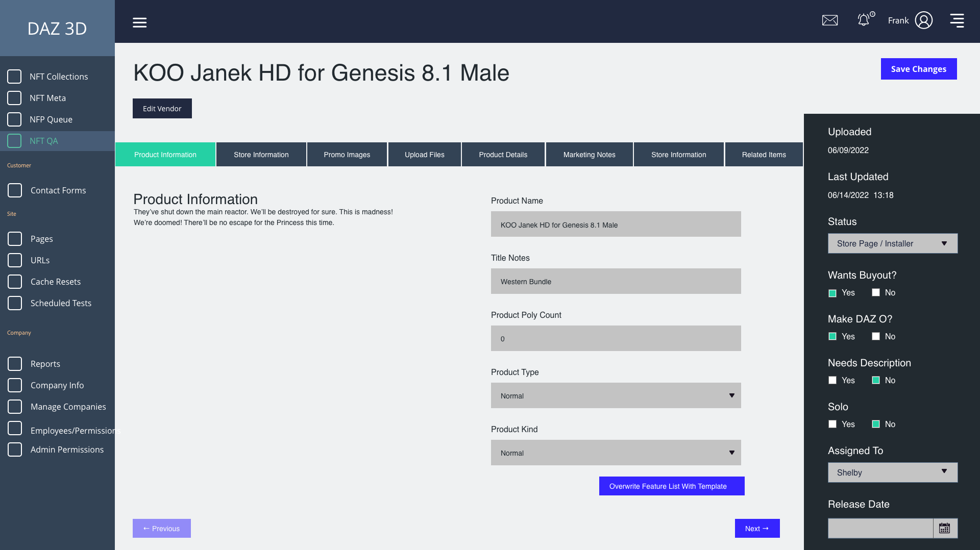
Task: Check No for Solo
Action: (x=876, y=424)
